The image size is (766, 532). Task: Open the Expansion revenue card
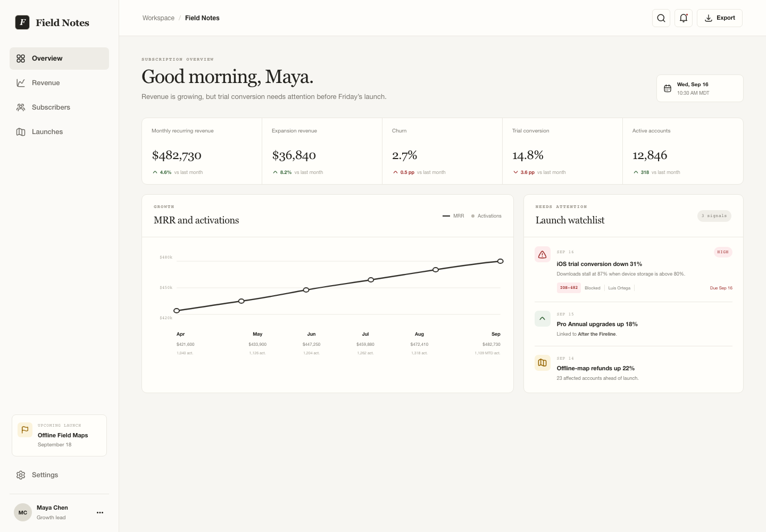coord(322,151)
